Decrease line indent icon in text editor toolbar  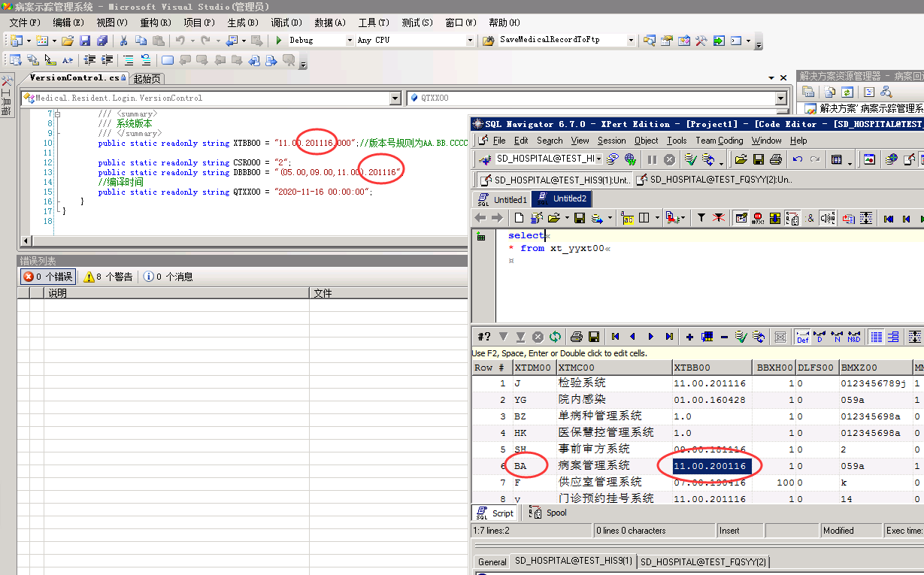tap(90, 60)
